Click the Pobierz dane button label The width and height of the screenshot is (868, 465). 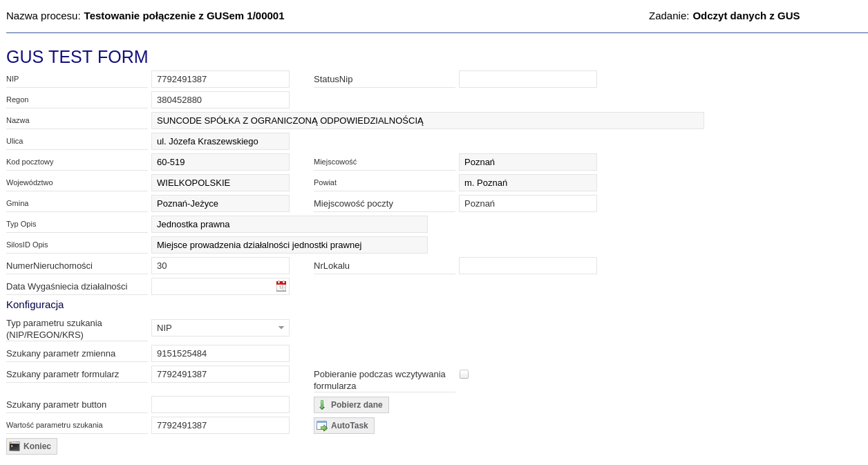[x=357, y=405]
